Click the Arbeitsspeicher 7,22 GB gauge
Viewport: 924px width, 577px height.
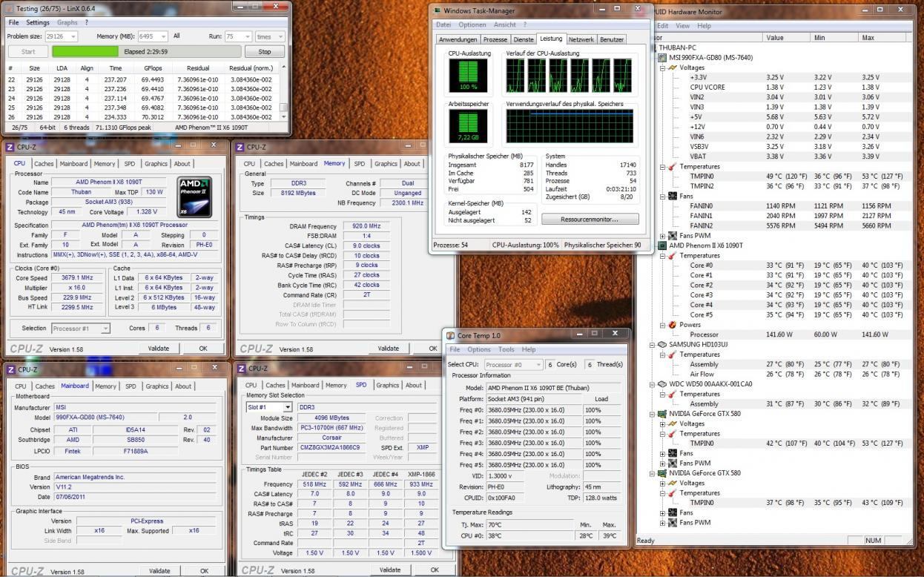[468, 126]
